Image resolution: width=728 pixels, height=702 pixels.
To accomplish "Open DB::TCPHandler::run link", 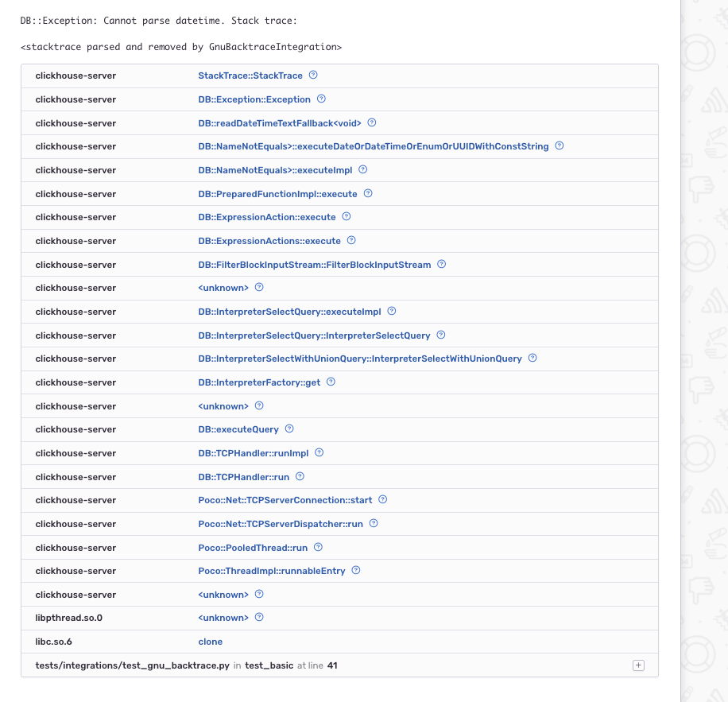I will (x=244, y=477).
